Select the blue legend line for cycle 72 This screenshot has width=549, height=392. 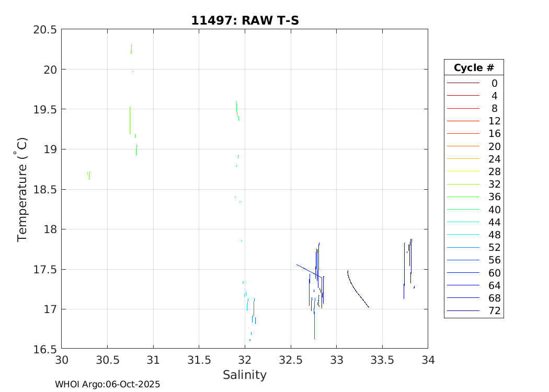tap(463, 311)
